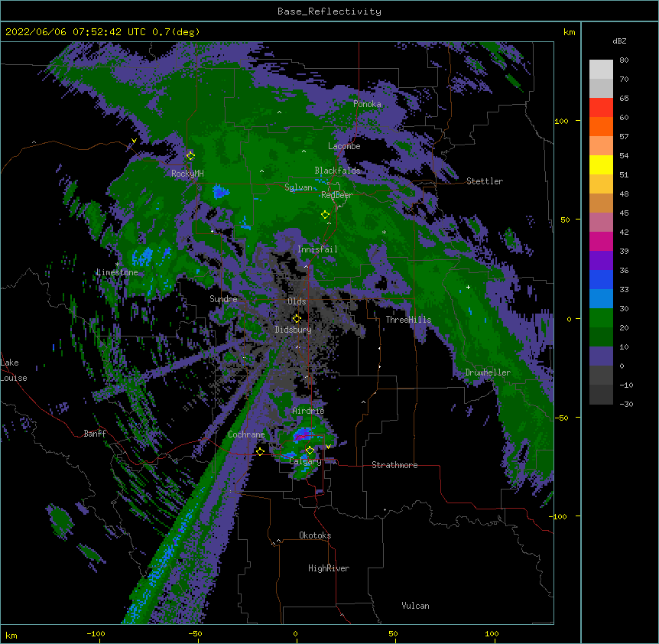Select the Sundre label
The image size is (659, 644).
pos(223,299)
